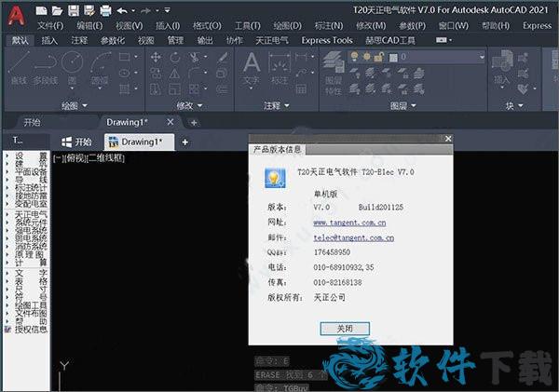Expand the 注释 panel flyout
The height and width of the screenshot is (392, 559).
tap(277, 105)
